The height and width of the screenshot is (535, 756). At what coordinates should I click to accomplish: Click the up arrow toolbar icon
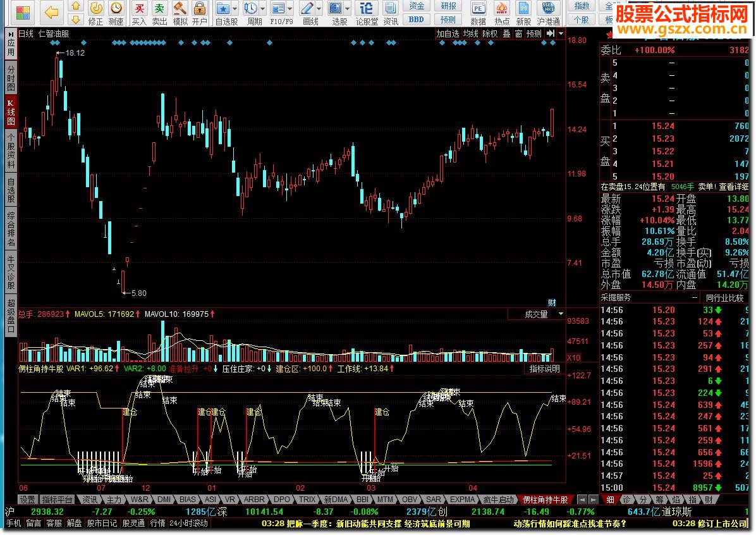pos(75,6)
